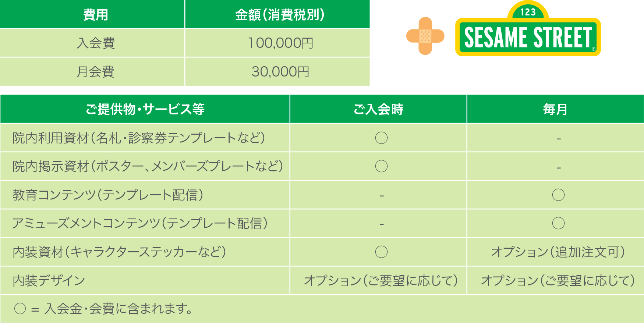Click the 100,000円 amount cell
This screenshot has height=323, width=644.
pos(277,43)
